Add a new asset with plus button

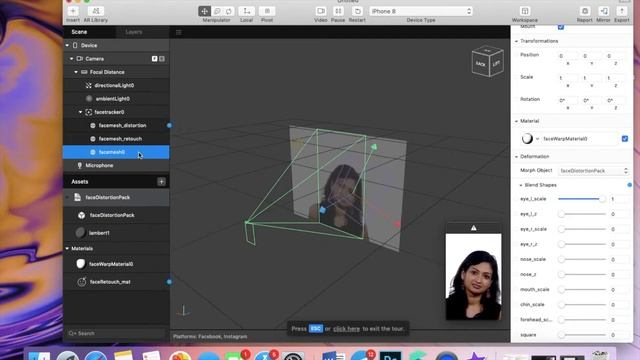161,182
